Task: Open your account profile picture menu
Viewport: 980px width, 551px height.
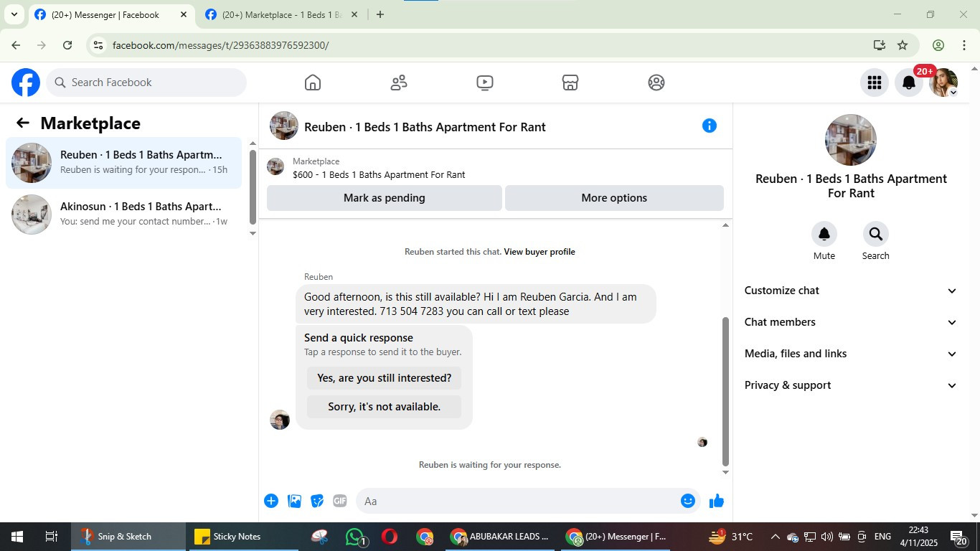Action: tap(943, 83)
